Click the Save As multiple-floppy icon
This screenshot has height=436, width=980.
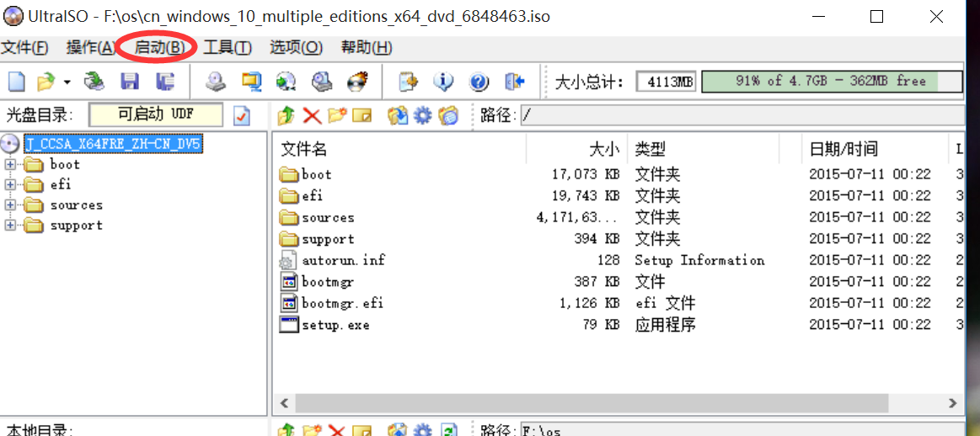165,81
